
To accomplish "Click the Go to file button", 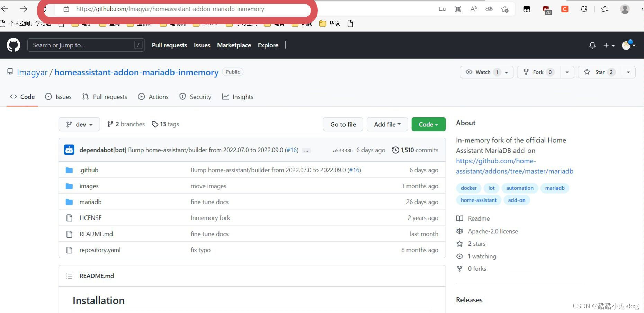I will (343, 124).
